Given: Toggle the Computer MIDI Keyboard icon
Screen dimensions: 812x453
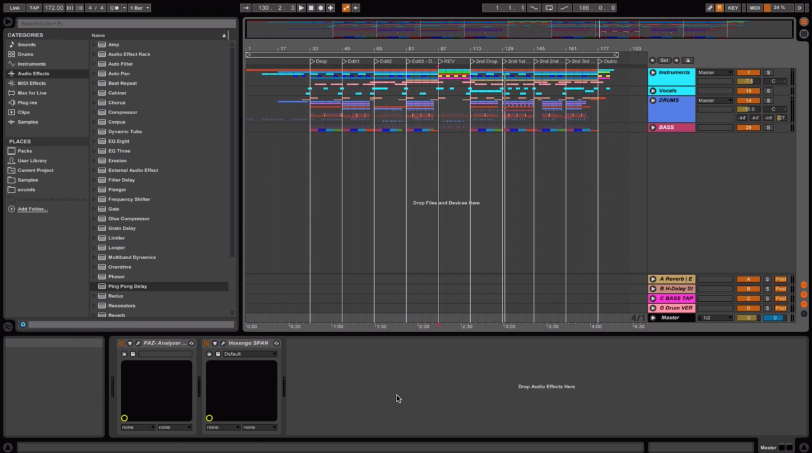Looking at the screenshot, I should pyautogui.click(x=719, y=8).
